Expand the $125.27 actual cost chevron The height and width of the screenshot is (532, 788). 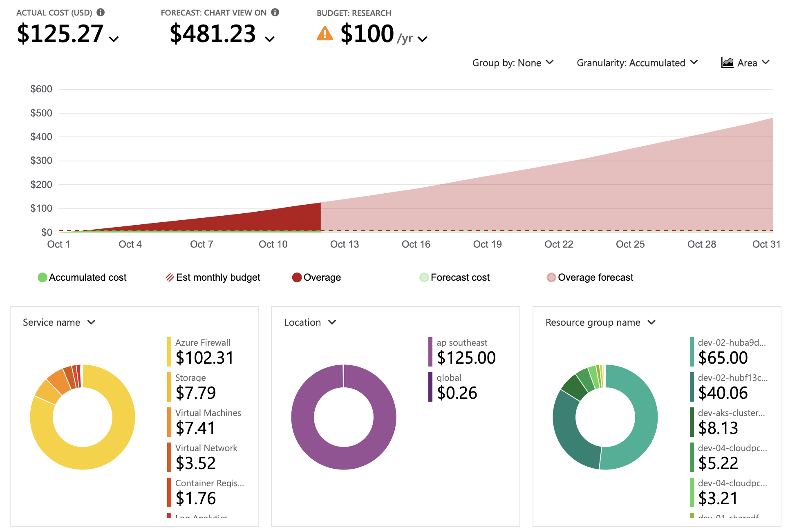114,39
